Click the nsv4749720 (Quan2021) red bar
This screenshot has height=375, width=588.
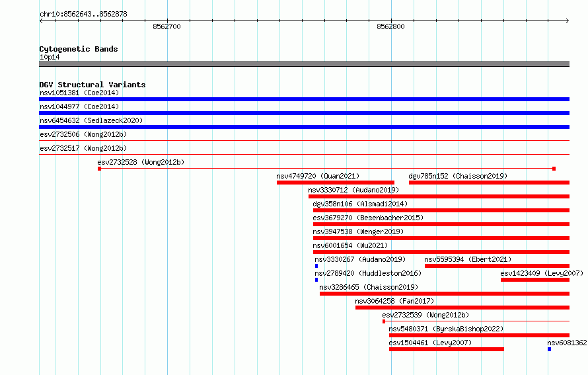335,183
